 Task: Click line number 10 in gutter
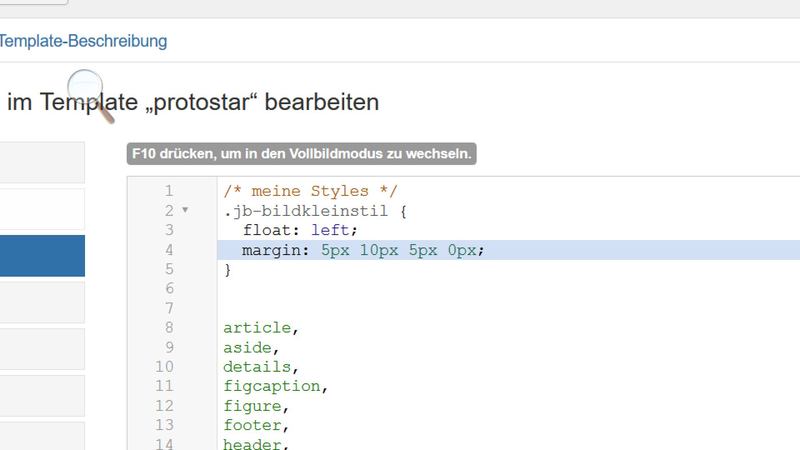point(164,367)
